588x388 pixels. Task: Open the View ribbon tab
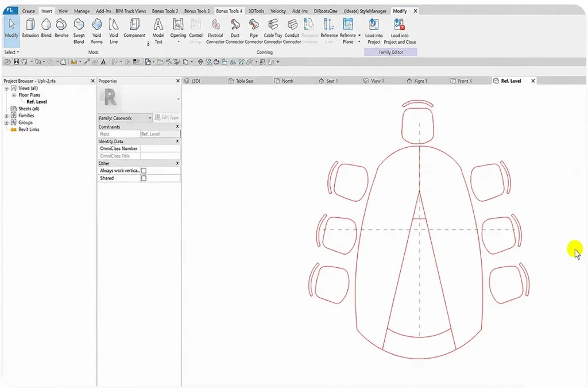(x=63, y=11)
